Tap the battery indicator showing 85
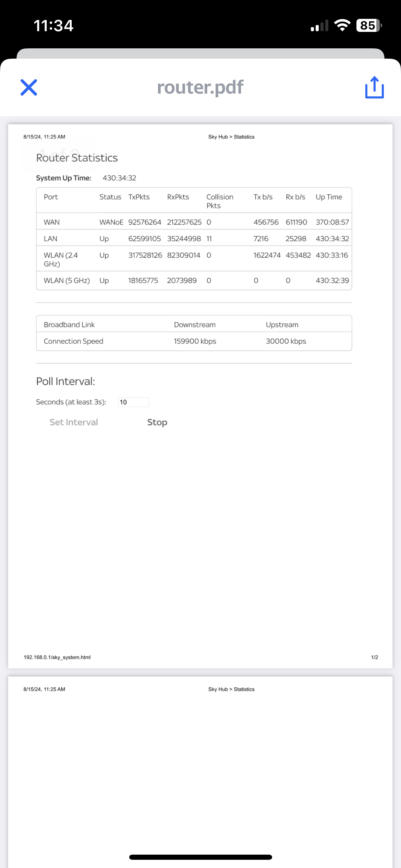This screenshot has width=401, height=868. click(369, 25)
